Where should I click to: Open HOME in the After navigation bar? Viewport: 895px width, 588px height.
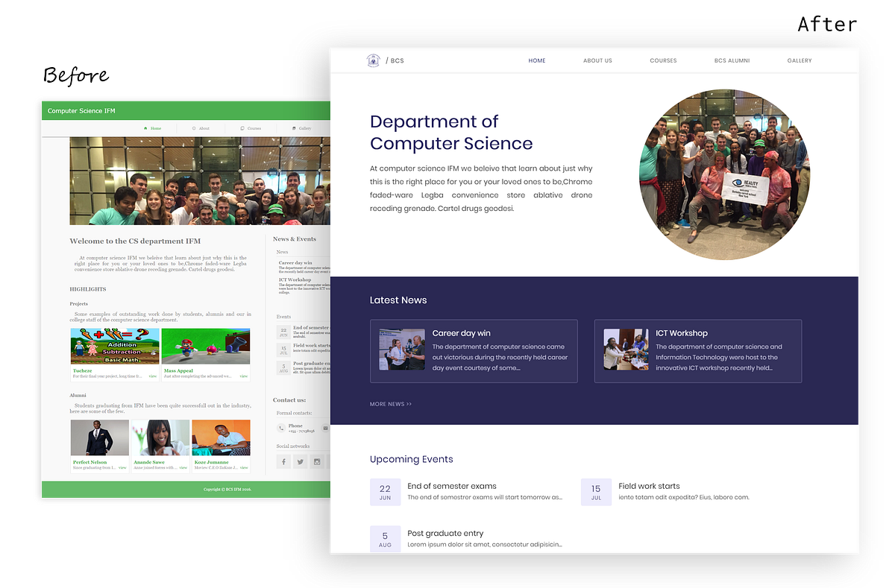pos(537,60)
